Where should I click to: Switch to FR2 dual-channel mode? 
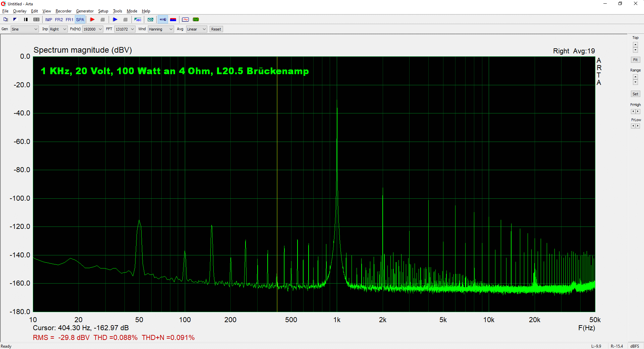[x=59, y=19]
